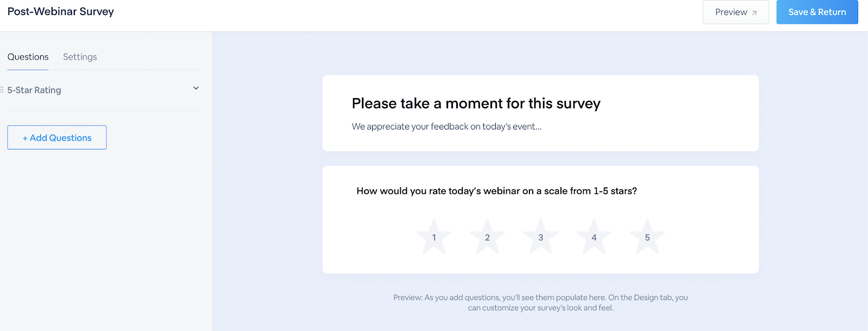Click the Post-Webinar Survey title
Screen dimensions: 868x331
[61, 11]
